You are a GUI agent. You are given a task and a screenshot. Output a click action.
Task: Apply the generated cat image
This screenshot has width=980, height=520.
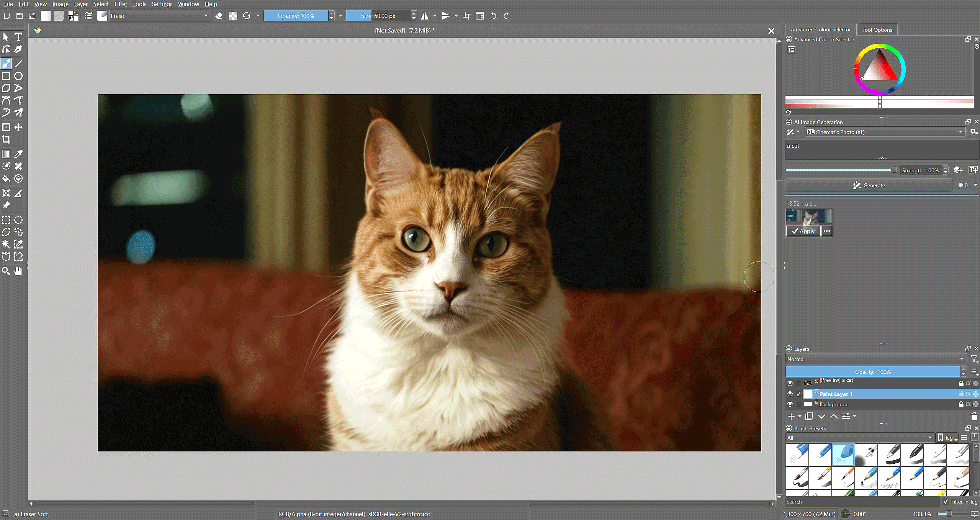click(x=803, y=231)
